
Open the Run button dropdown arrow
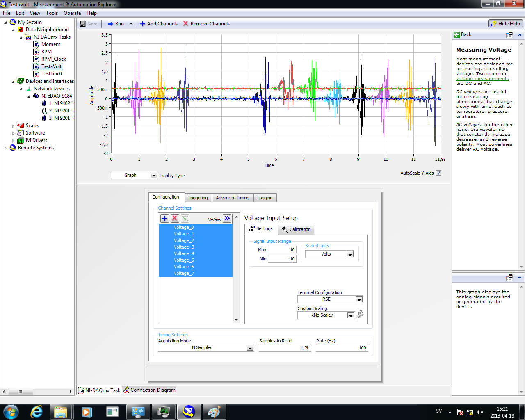click(x=131, y=24)
